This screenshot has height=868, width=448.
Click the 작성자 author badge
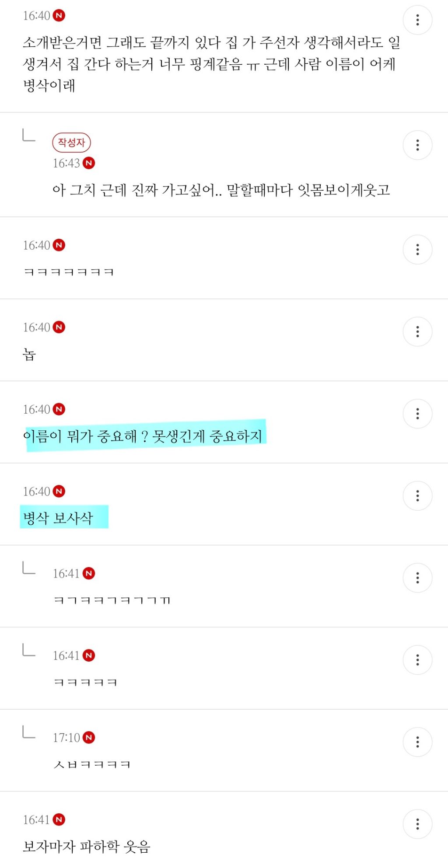coord(71,143)
